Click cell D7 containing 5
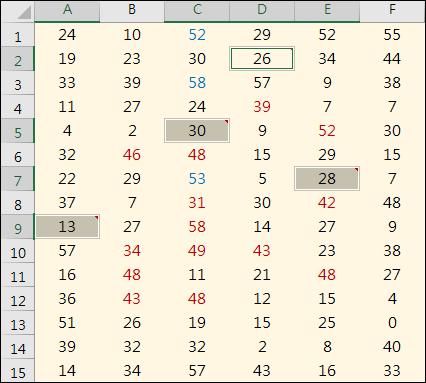426x383 pixels. click(262, 179)
